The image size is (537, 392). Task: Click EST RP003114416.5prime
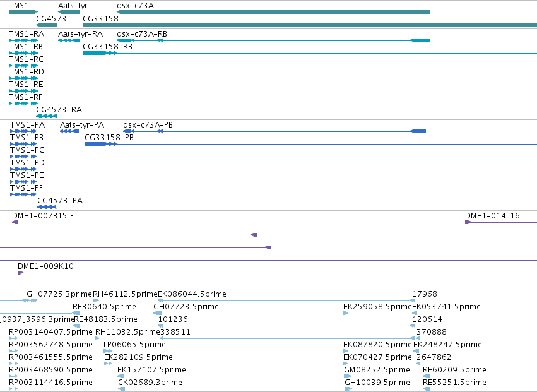point(50,383)
